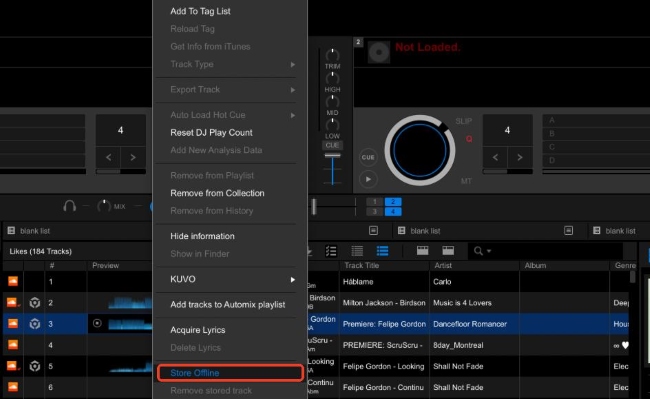This screenshot has width=650, height=399.
Task: Click the magnifying glass search icon
Action: (478, 251)
